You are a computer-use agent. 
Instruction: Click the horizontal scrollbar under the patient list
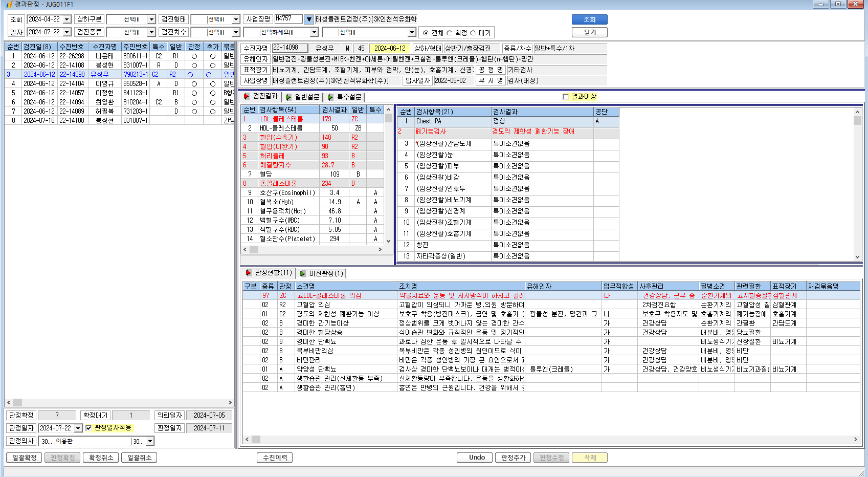pos(119,403)
